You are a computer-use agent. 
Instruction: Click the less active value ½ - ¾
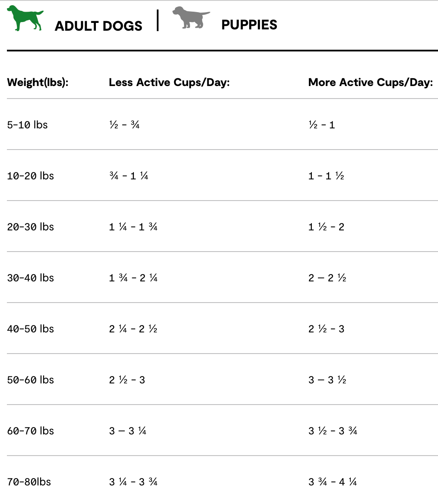coord(124,125)
